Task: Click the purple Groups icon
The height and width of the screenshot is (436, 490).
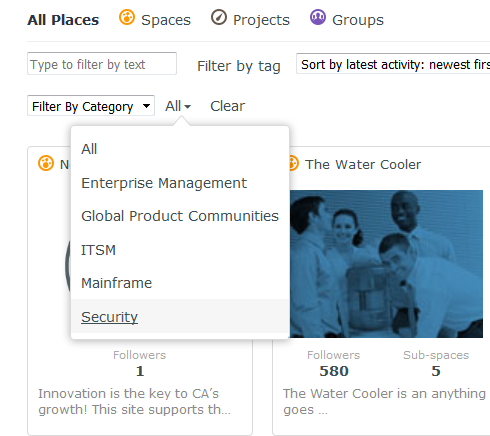Action: point(318,17)
